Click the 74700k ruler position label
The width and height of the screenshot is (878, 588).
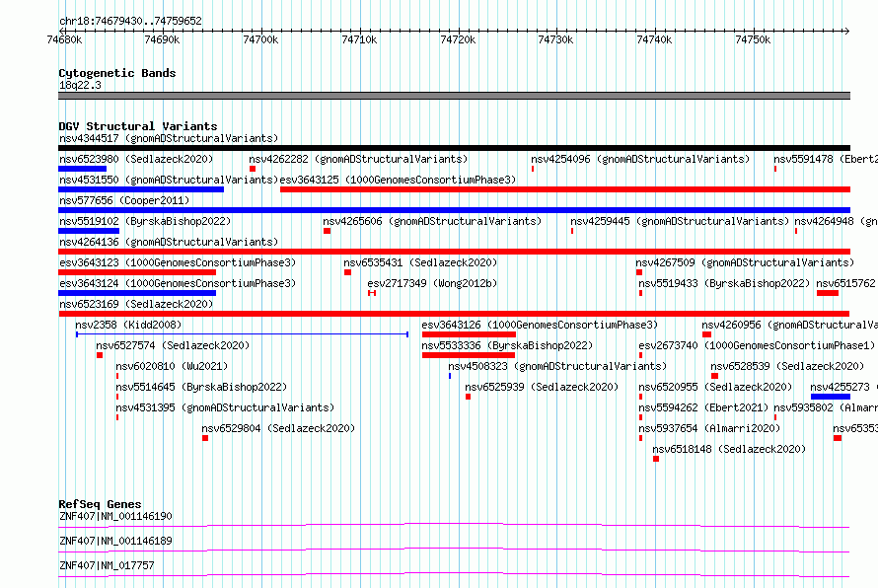260,39
